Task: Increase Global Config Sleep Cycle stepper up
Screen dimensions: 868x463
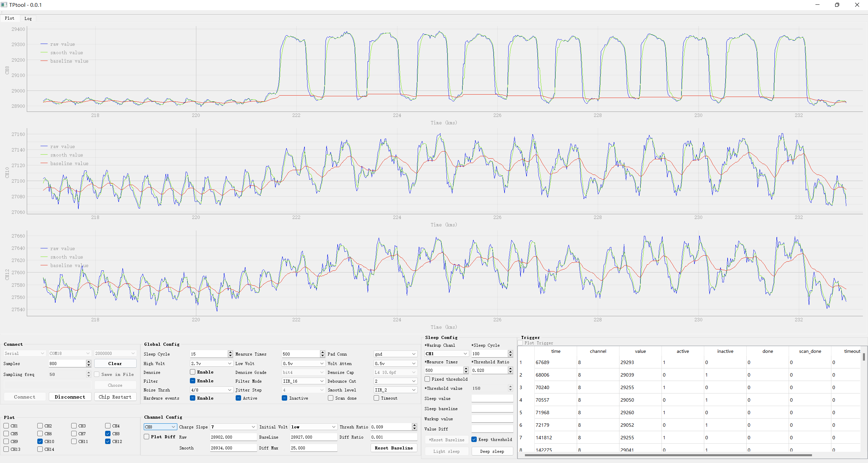Action: pyautogui.click(x=230, y=352)
